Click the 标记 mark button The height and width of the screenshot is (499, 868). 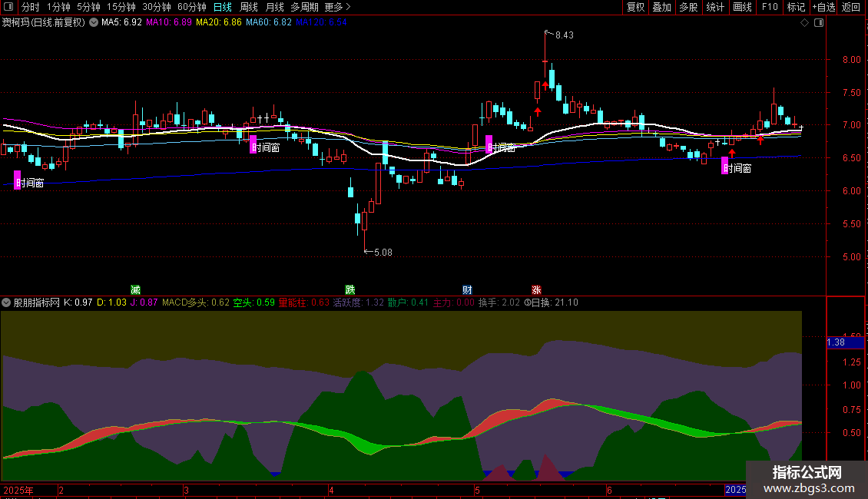coord(796,7)
